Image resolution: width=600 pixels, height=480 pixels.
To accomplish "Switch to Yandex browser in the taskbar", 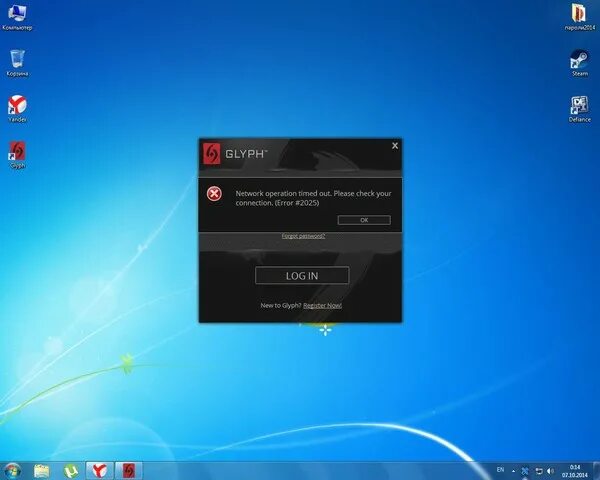I will [99, 471].
